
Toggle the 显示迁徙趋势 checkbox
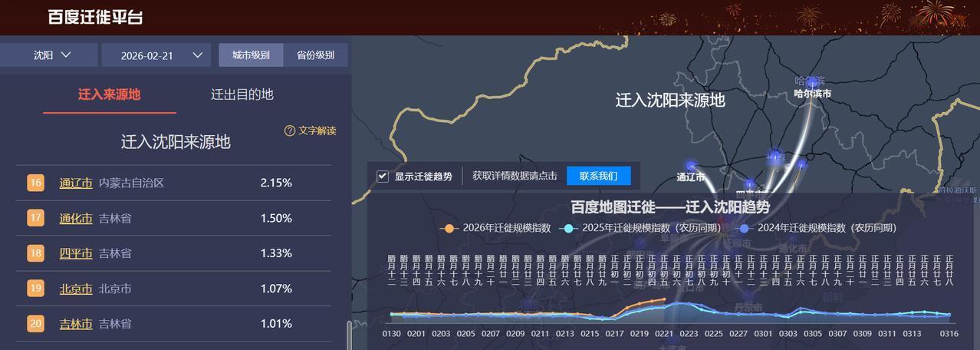[383, 177]
